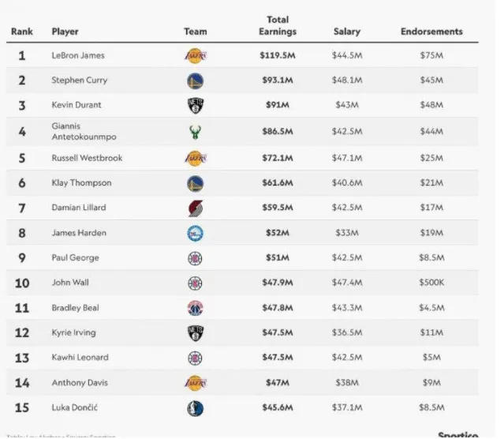The width and height of the screenshot is (504, 439).
Task: Click the Bucks logo in Giannis Antetokounmpo row
Action: [195, 132]
